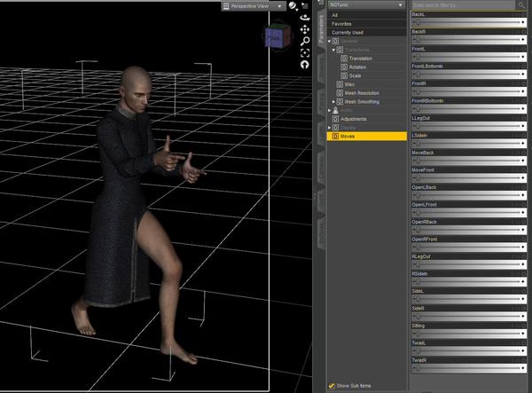The height and width of the screenshot is (393, 532).
Task: Click the 'TwistL' property label
Action: coord(419,343)
